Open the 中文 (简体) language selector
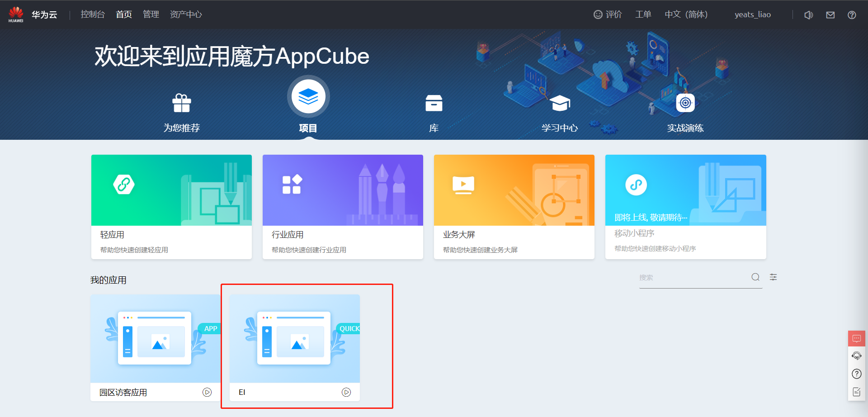The image size is (868, 417). point(686,14)
